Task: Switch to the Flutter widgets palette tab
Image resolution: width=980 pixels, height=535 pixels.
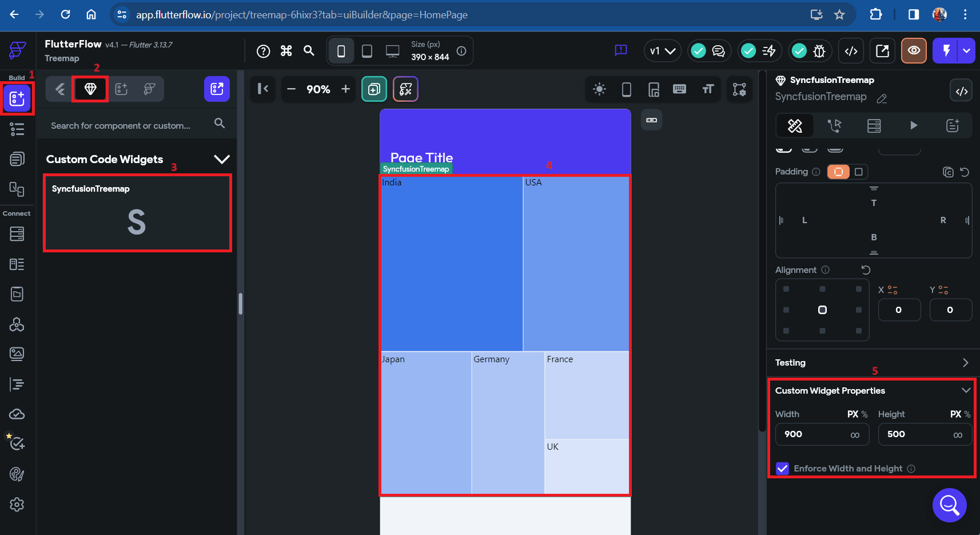Action: coord(59,89)
